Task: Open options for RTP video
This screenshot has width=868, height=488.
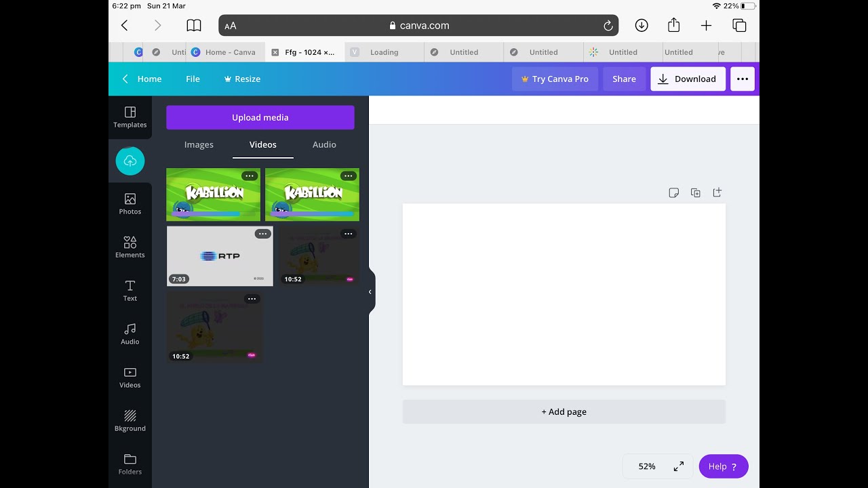Action: (x=262, y=234)
